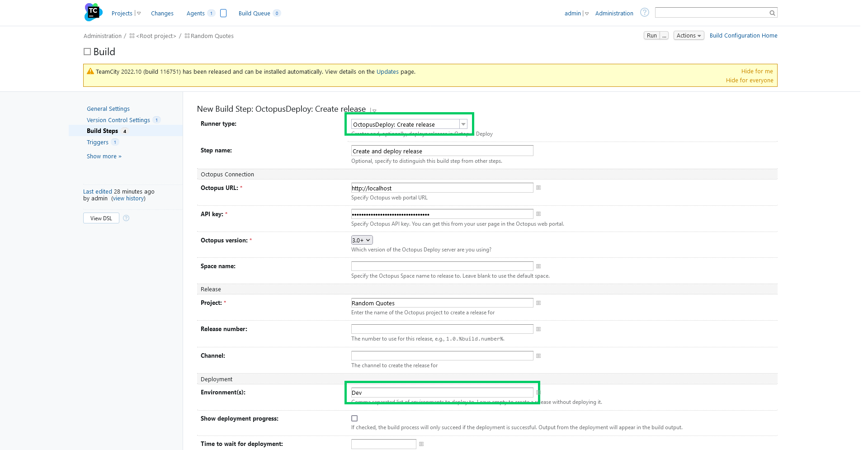Focus the Space name input field
Screen dimensions: 868x450
(442, 266)
